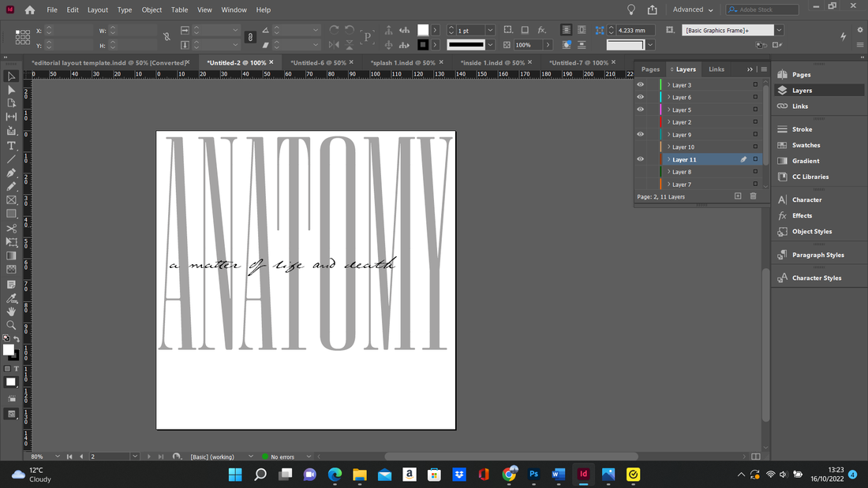Viewport: 868px width, 488px height.
Task: Toggle constrain proportions for width and height
Action: click(x=166, y=37)
